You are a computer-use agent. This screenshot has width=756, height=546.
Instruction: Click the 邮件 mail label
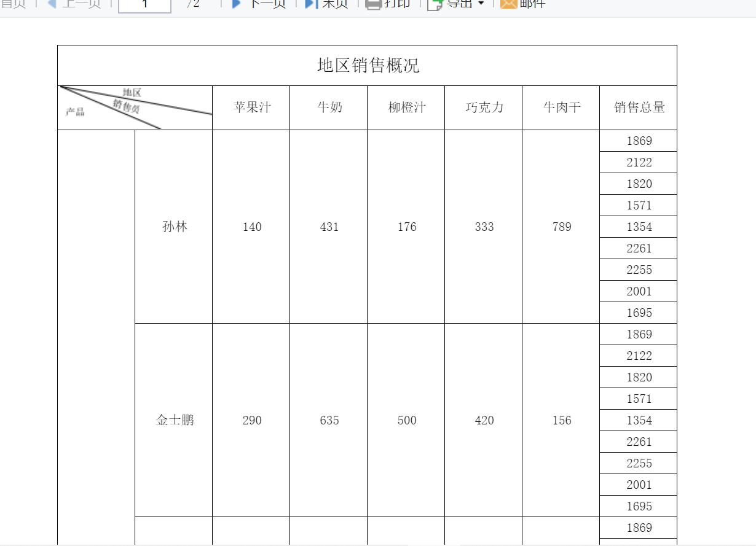[x=532, y=3]
